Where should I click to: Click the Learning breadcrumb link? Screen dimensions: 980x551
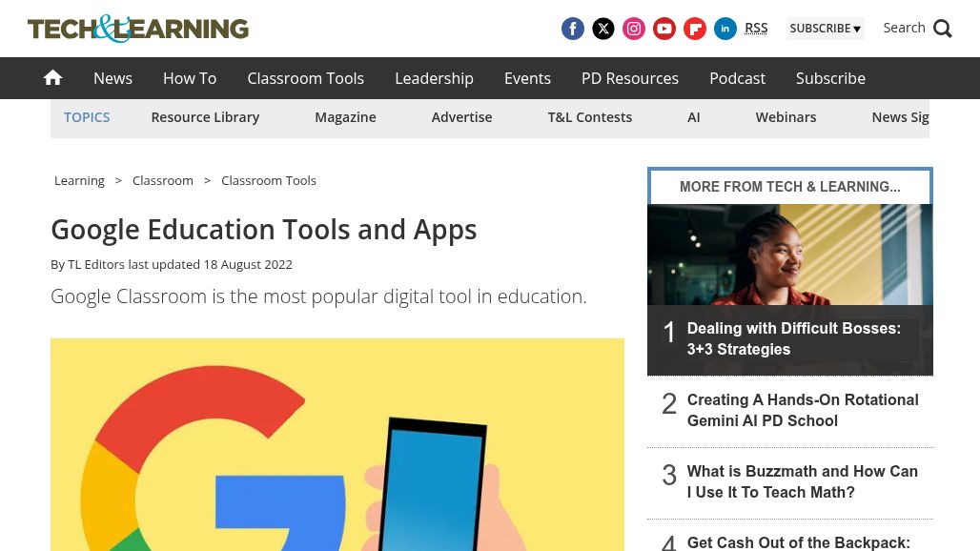tap(79, 180)
